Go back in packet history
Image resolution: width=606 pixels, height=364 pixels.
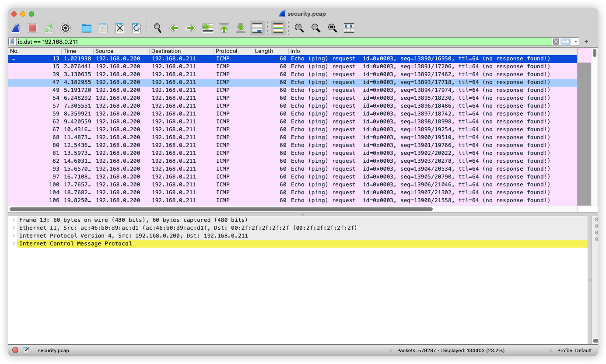174,28
